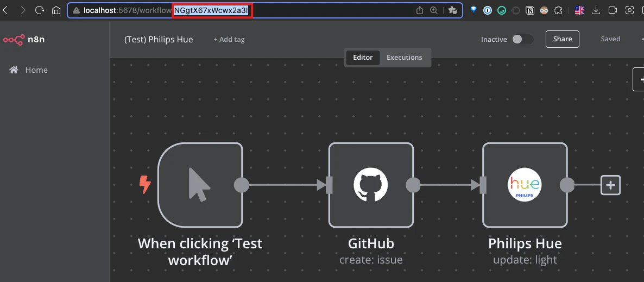Click the US/UK flag language extension
Screen dimensions: 644x282
point(579,11)
